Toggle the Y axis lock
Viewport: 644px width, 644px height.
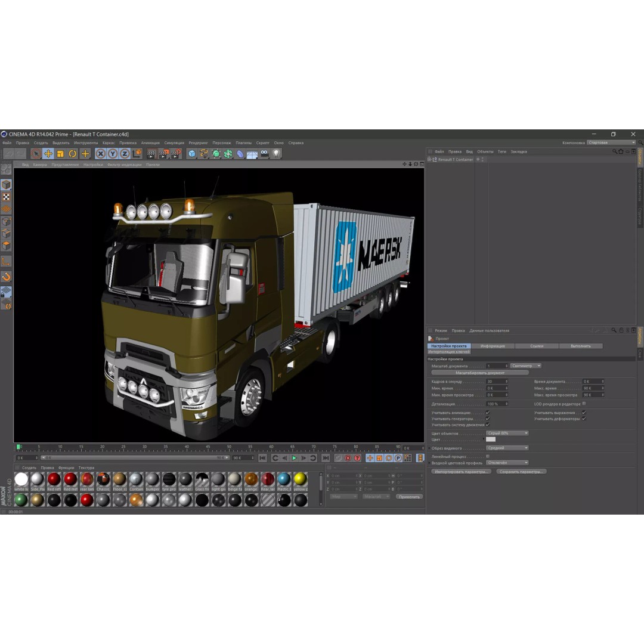pos(113,154)
